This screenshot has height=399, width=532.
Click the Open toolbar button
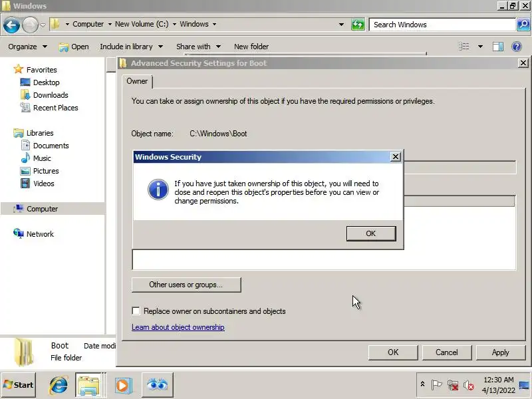pos(74,47)
